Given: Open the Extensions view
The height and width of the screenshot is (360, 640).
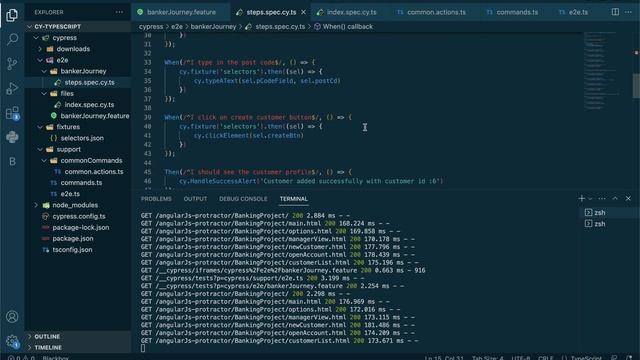Looking at the screenshot, I should click(x=12, y=113).
